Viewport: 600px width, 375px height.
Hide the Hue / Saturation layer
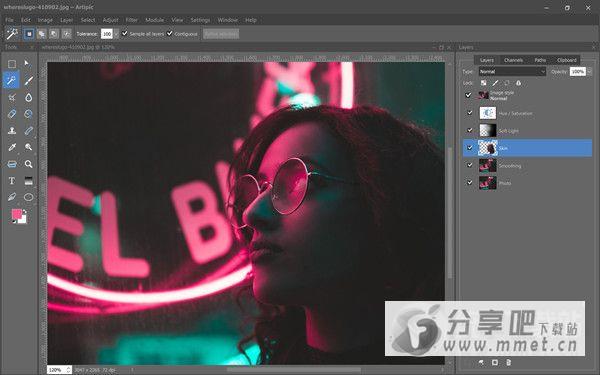click(x=470, y=113)
